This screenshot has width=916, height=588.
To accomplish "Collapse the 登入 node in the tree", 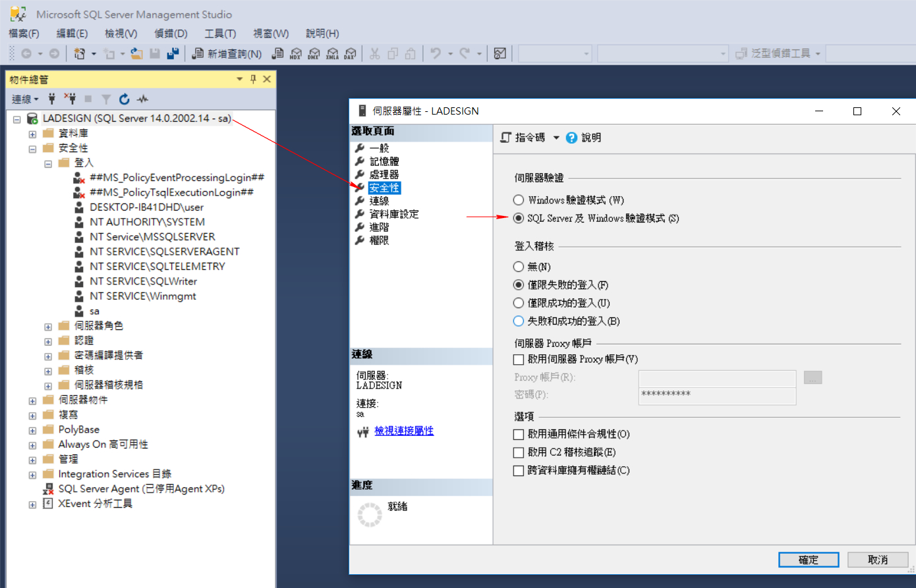I will click(x=47, y=163).
